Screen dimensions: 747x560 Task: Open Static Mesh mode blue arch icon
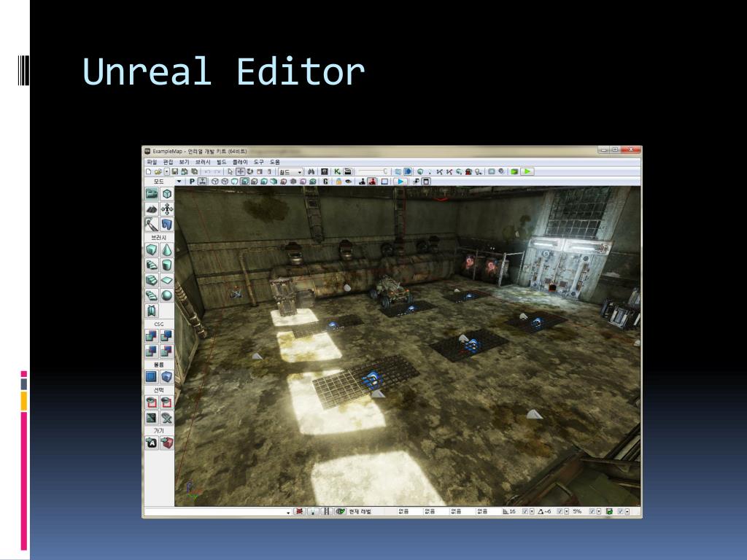click(x=167, y=225)
